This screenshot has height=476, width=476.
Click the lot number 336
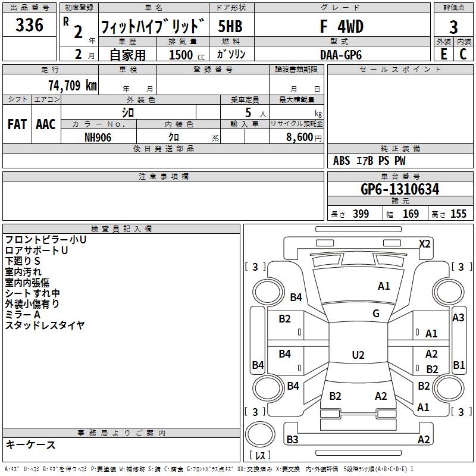pos(29,25)
